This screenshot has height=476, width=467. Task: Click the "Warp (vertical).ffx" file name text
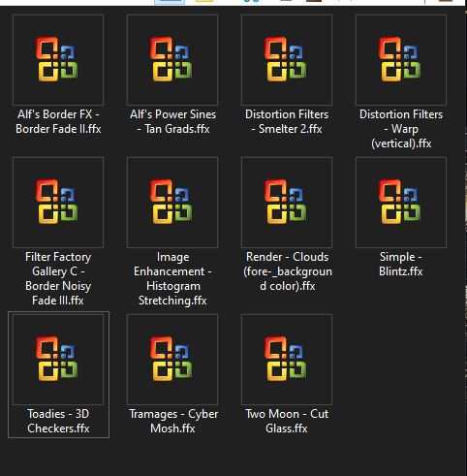[401, 136]
